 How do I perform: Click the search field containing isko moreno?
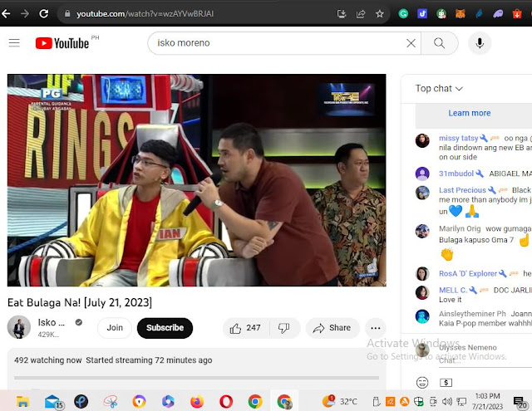(x=278, y=43)
